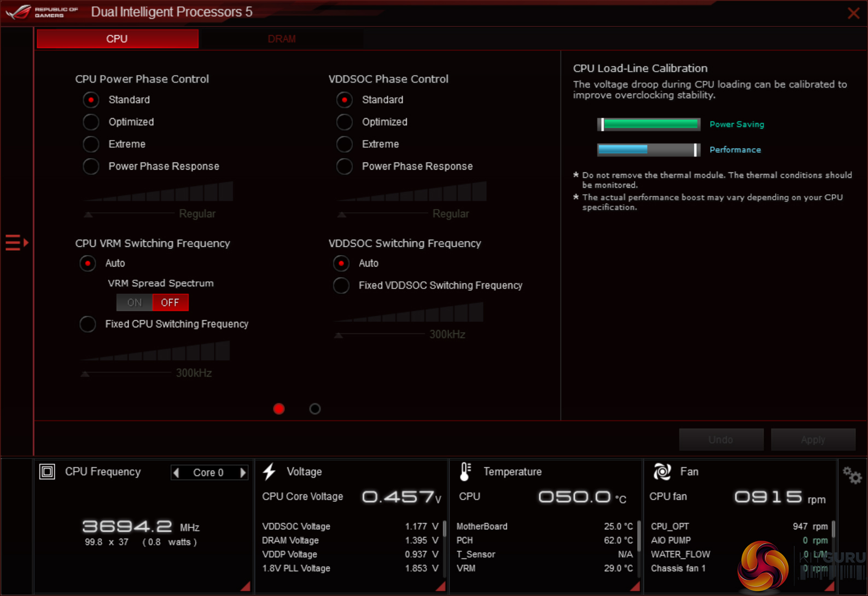Open the side menu expand icon
This screenshot has width=868, height=596.
point(16,242)
